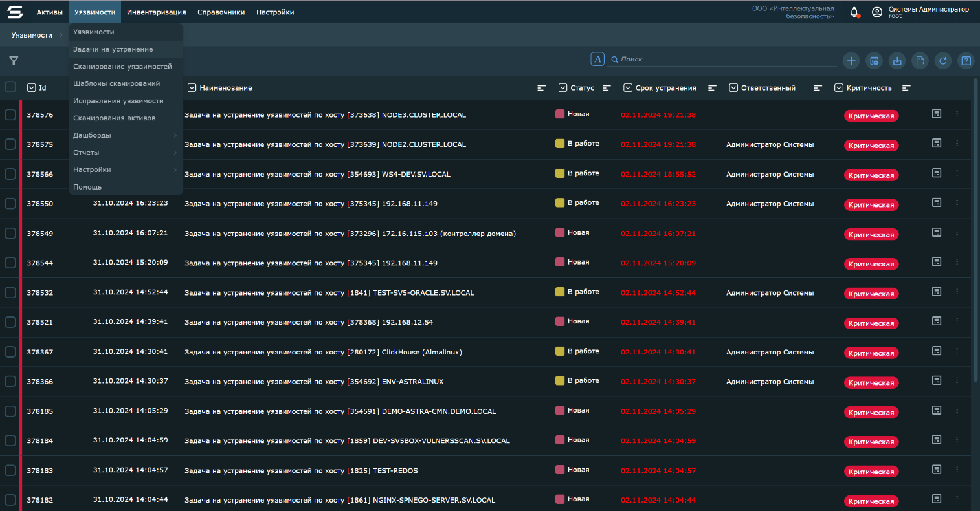The image size is (980, 511).
Task: Open card icon for task 378576
Action: (x=936, y=114)
